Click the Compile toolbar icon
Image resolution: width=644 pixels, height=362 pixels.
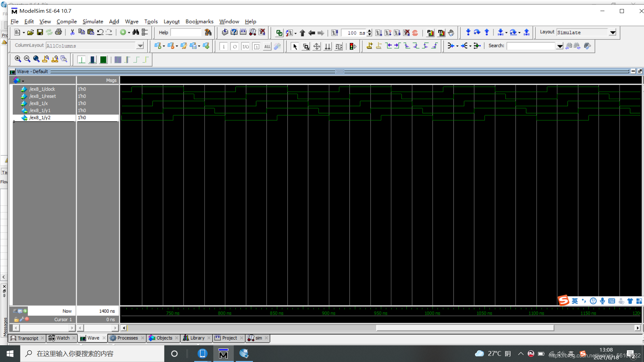(x=225, y=32)
